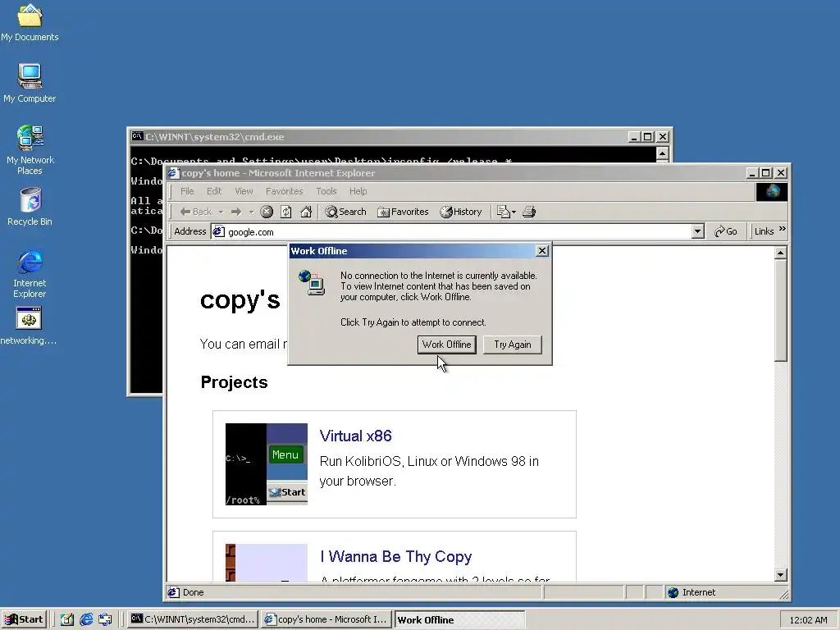This screenshot has height=630, width=840.
Task: Expand the Links toolbar chevron
Action: [x=782, y=230]
